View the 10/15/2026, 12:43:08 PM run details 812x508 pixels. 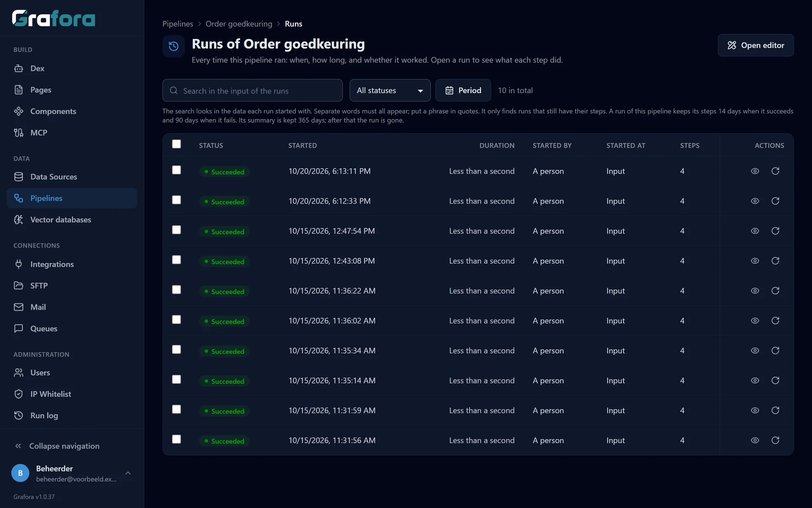(x=755, y=261)
